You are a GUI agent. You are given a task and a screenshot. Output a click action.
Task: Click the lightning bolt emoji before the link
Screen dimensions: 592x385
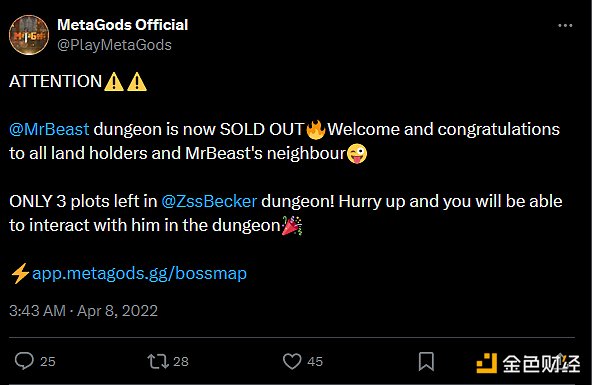point(20,273)
